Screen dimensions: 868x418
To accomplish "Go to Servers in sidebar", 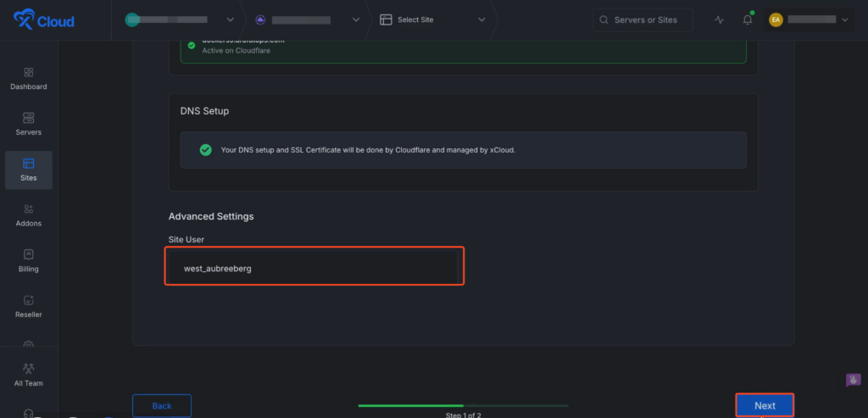I will pyautogui.click(x=28, y=124).
